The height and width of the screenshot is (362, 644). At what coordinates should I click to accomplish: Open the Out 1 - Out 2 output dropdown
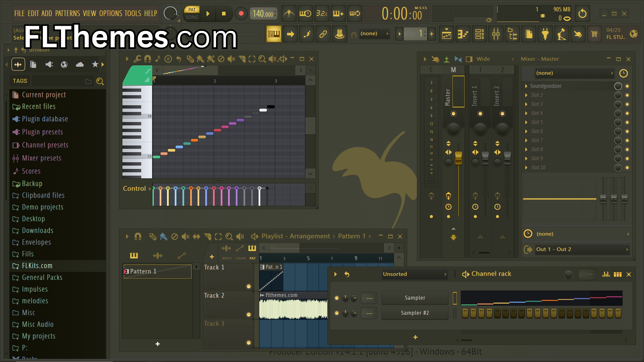pyautogui.click(x=582, y=249)
